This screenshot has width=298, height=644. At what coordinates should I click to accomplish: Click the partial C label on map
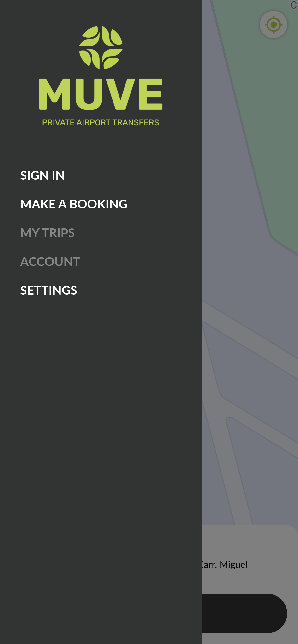294,5
